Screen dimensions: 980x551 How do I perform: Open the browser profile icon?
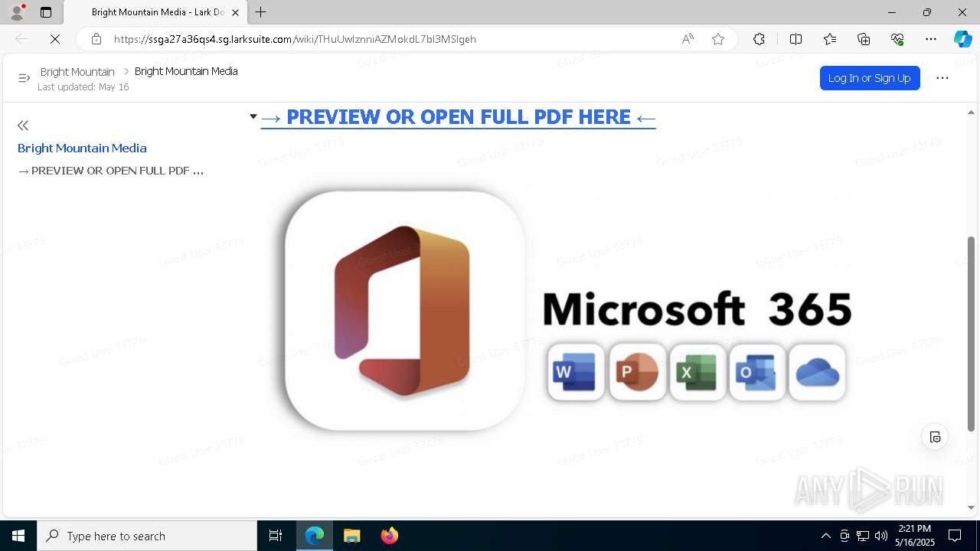tap(16, 12)
